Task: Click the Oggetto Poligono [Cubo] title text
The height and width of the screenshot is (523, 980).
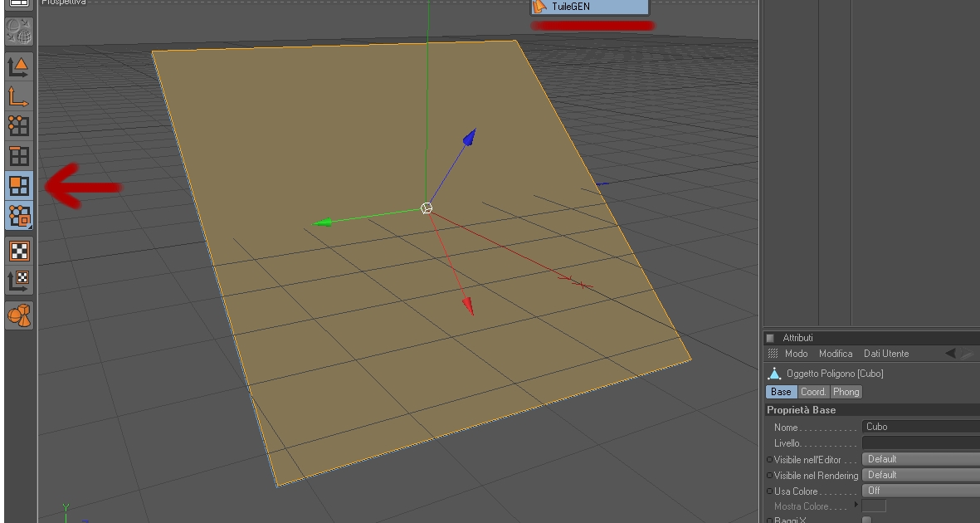Action: 835,374
